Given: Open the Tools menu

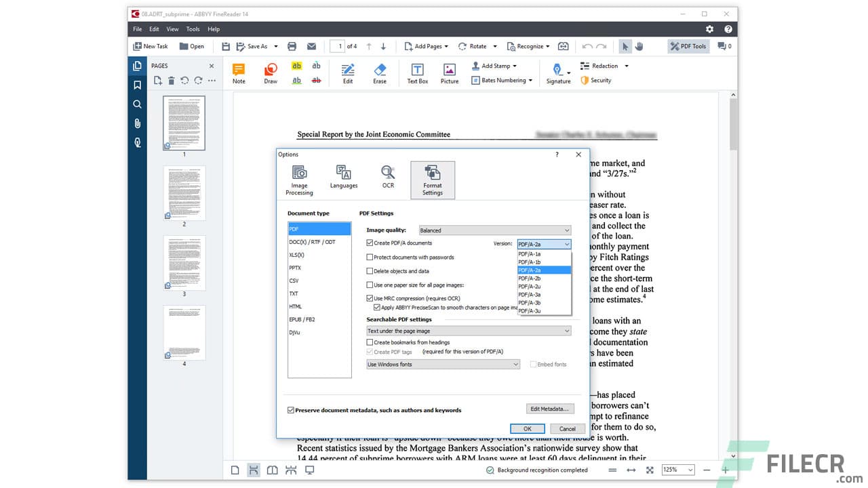Looking at the screenshot, I should [193, 28].
